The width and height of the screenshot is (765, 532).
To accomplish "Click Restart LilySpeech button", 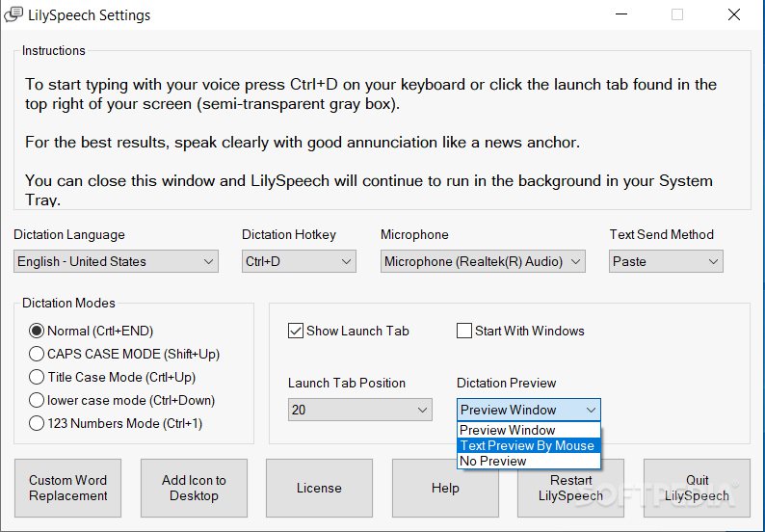I will point(570,488).
